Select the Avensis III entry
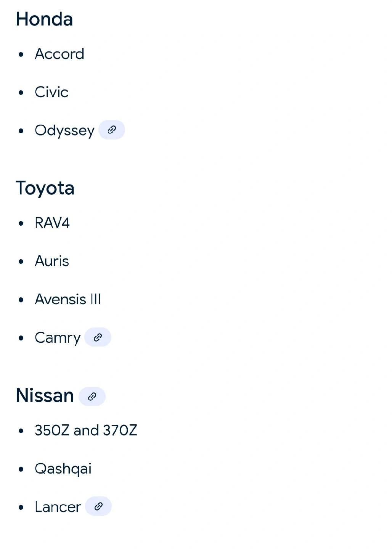The height and width of the screenshot is (549, 392). coord(68,299)
